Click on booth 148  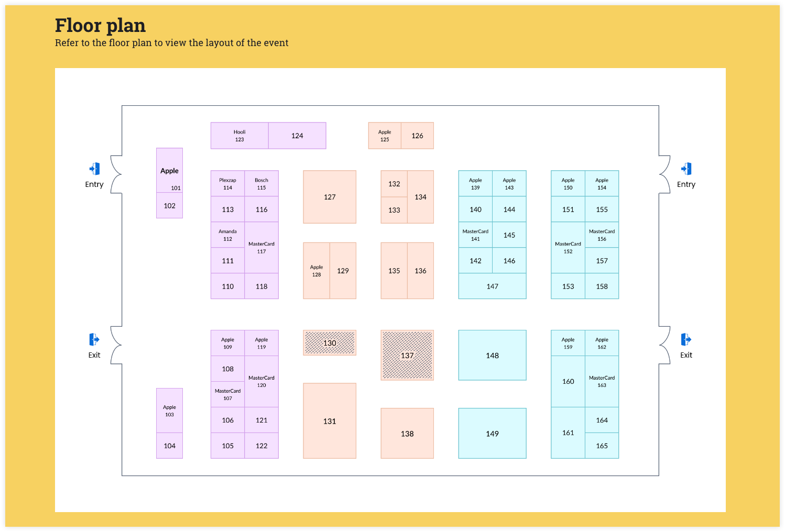493,355
